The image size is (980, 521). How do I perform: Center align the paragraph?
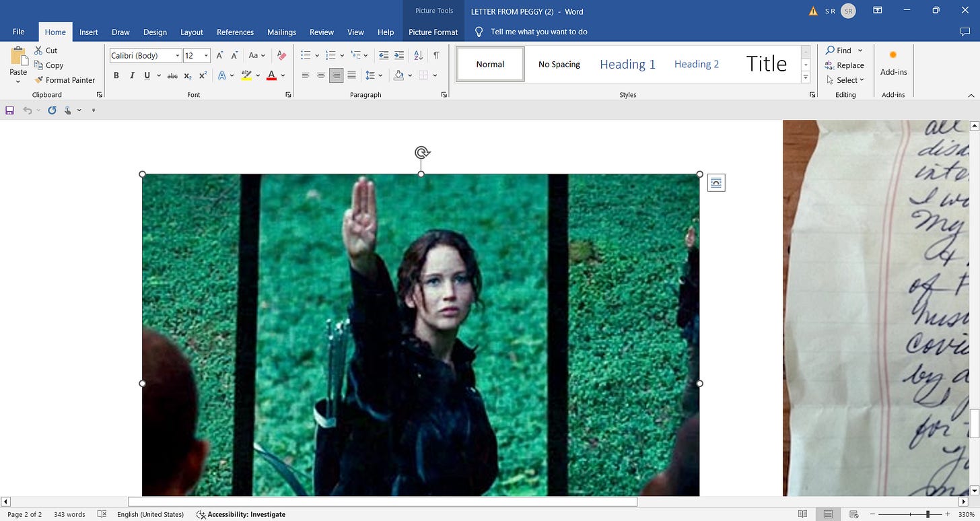[x=321, y=75]
